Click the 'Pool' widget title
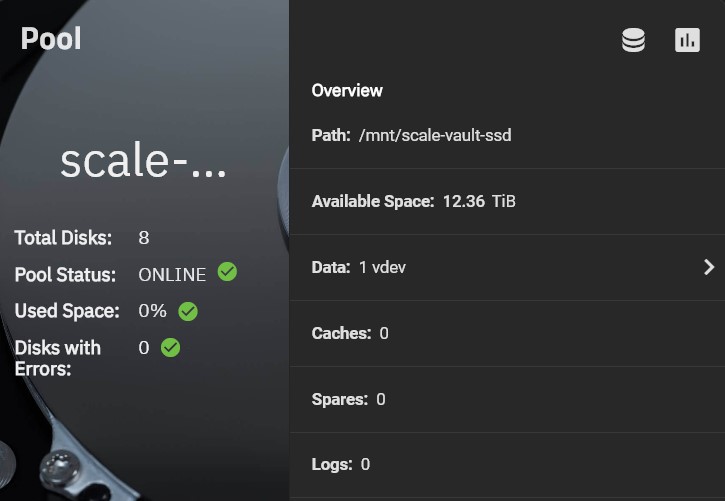 click(x=51, y=38)
